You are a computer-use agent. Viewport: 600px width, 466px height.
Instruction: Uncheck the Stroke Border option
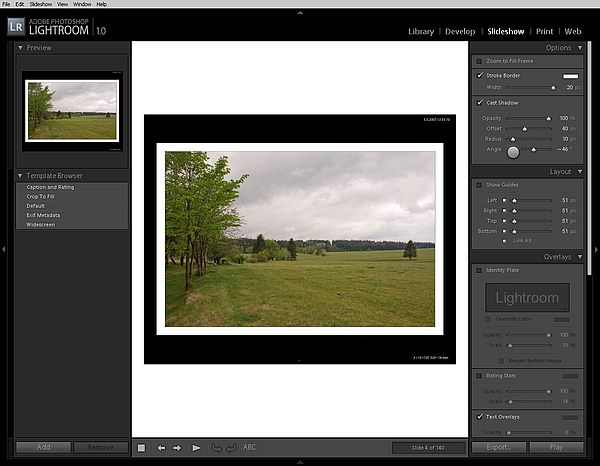click(x=480, y=75)
